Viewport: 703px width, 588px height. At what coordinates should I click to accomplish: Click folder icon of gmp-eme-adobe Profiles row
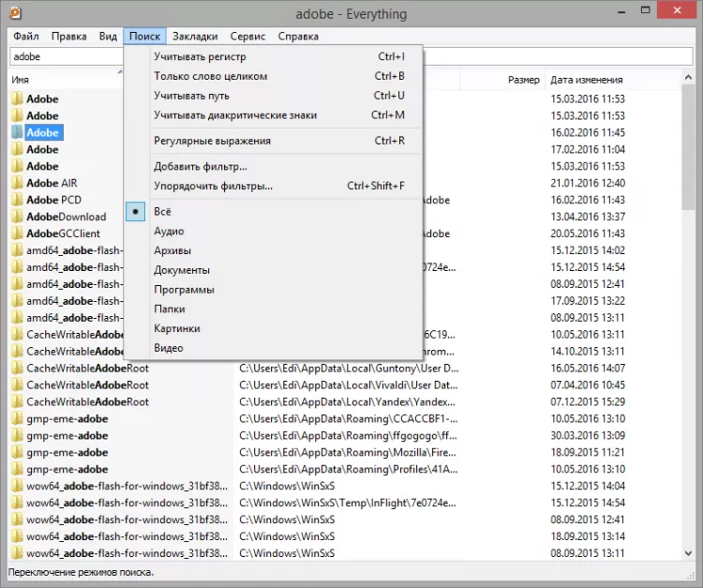(17, 469)
